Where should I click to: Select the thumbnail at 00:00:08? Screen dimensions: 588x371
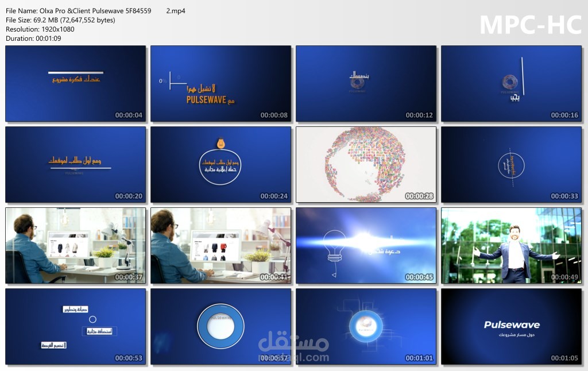pos(221,84)
